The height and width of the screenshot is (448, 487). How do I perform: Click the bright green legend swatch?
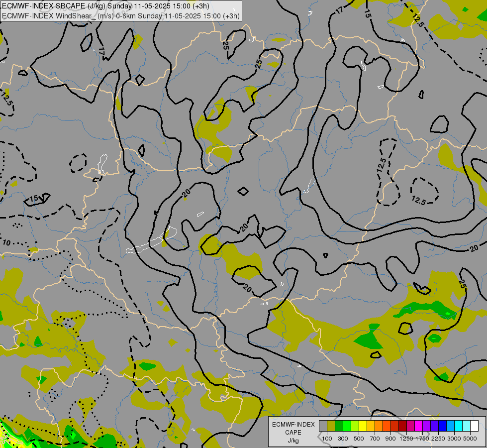click(347, 426)
